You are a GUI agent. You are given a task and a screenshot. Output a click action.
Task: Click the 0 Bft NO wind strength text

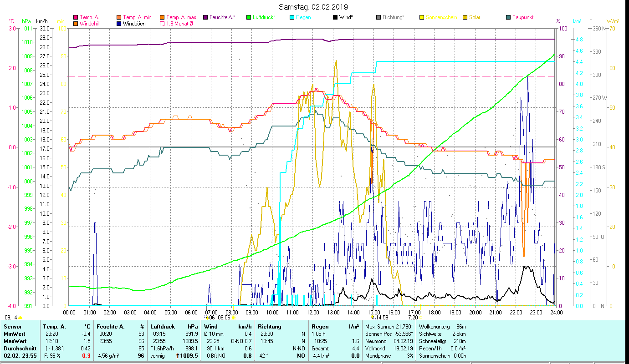pos(216,356)
